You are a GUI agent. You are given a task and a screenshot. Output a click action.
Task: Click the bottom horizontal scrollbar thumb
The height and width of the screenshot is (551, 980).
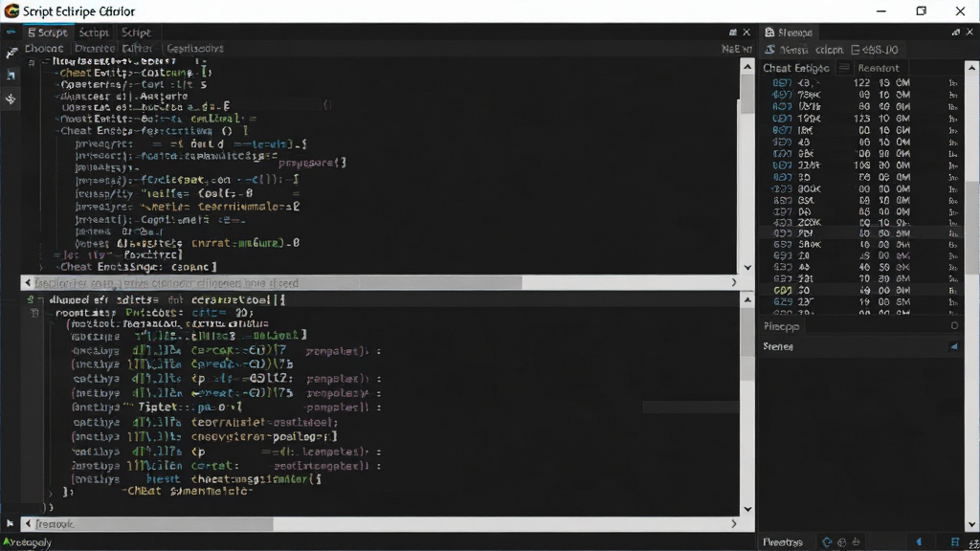[153, 523]
